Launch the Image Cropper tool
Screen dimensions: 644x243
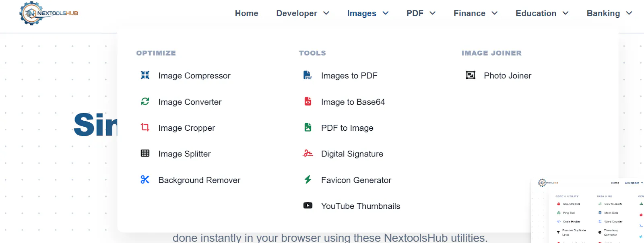pos(187,128)
